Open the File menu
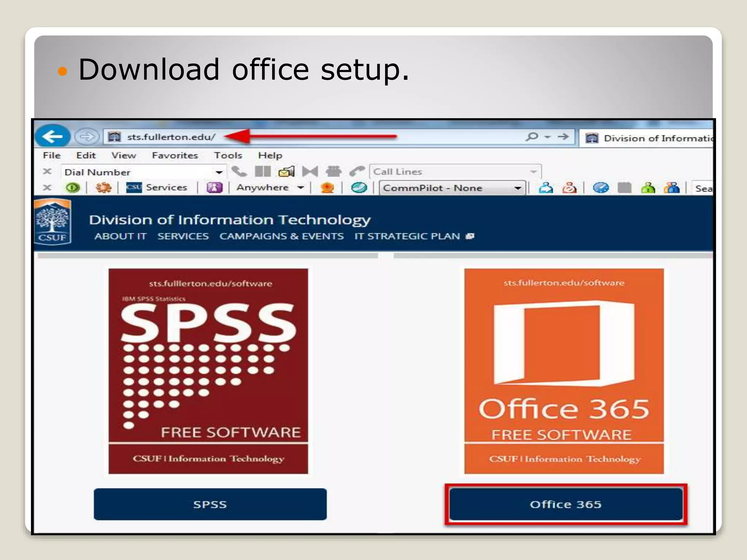This screenshot has height=560, width=747. [52, 155]
